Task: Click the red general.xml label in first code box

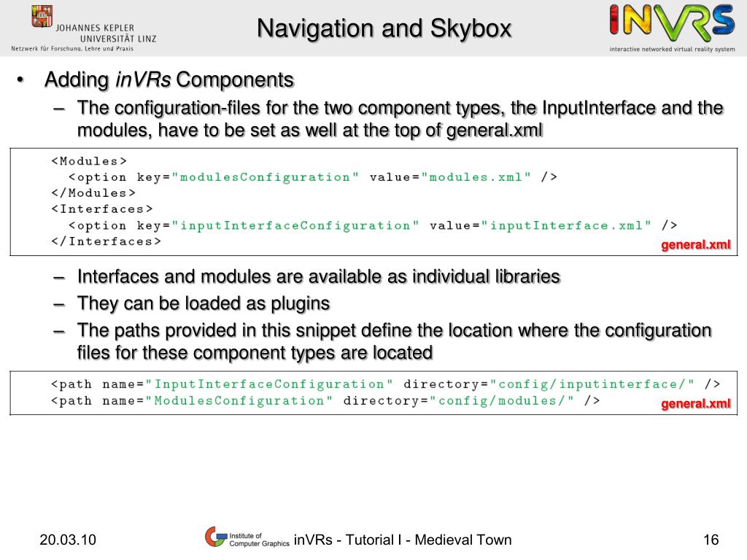Action: 695,245
